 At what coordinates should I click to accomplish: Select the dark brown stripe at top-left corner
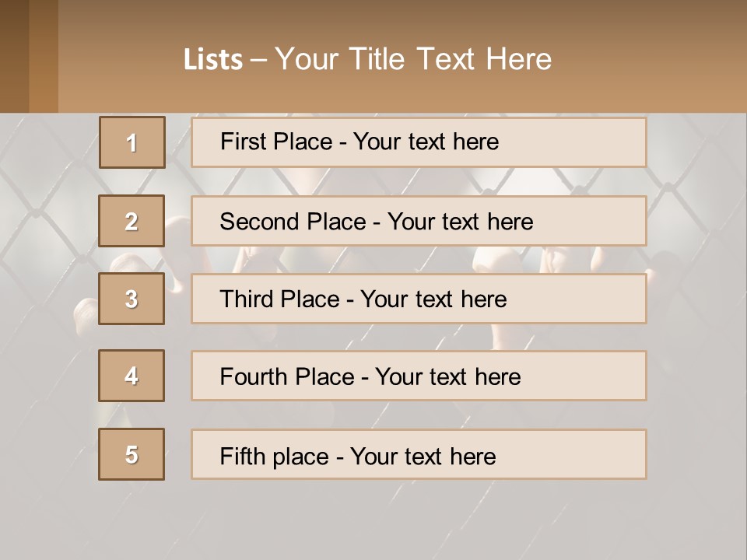click(x=13, y=56)
